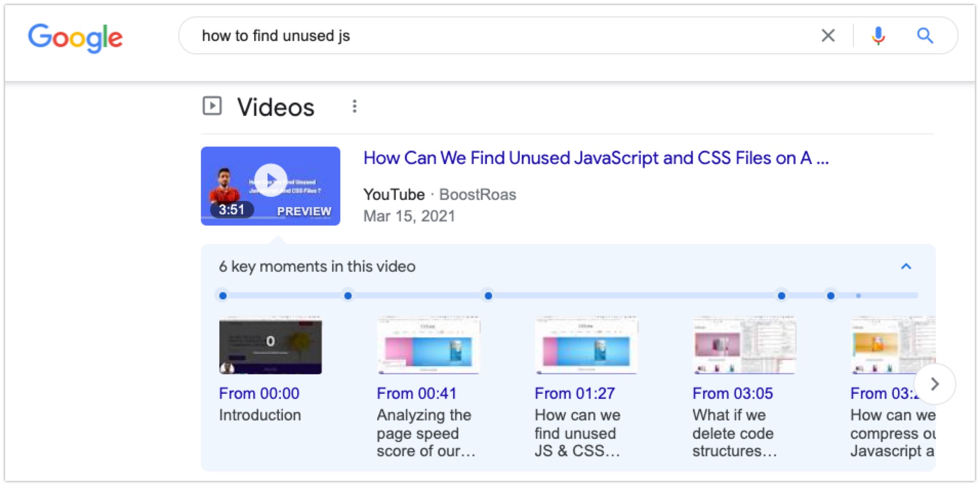Click the search box containing 'how to find unused js'

coord(567,35)
